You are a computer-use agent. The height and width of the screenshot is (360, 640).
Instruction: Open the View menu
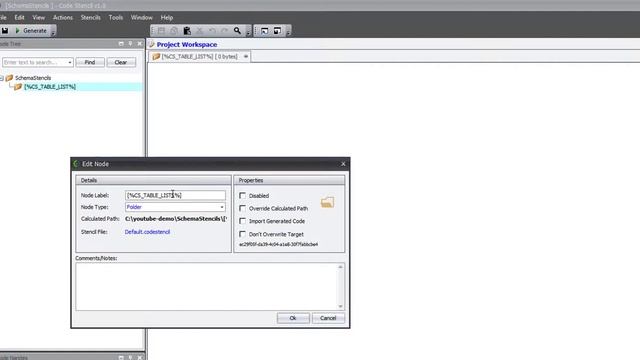tap(38, 18)
